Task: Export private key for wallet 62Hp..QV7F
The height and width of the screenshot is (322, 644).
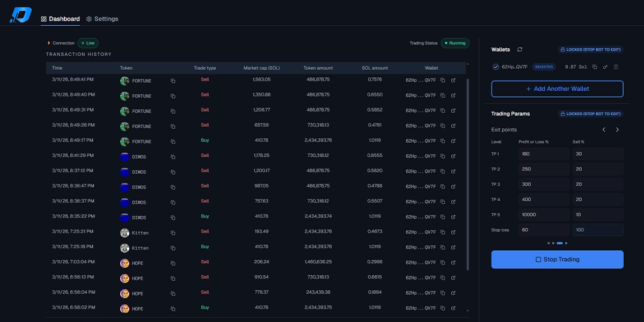Action: pos(605,67)
